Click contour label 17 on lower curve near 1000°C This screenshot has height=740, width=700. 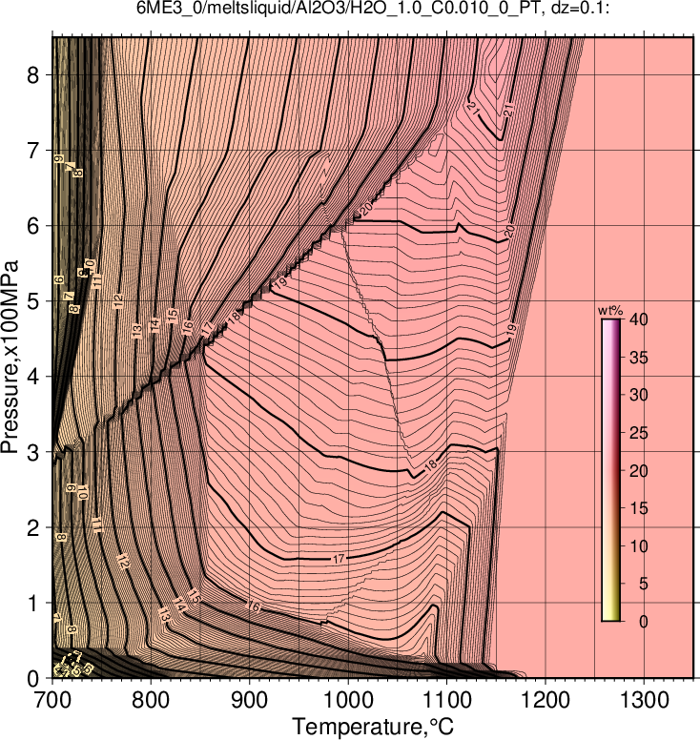click(339, 559)
